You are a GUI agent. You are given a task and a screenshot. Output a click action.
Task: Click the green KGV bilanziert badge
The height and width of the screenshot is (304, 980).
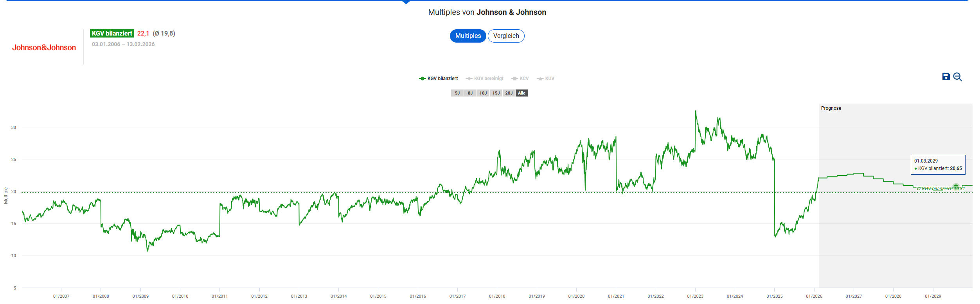pyautogui.click(x=112, y=34)
